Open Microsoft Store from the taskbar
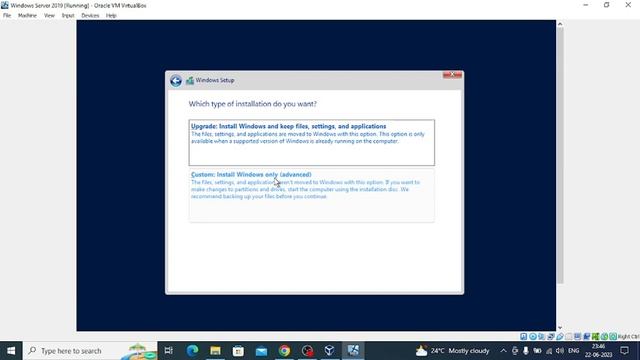640x360 pixels. click(x=238, y=351)
